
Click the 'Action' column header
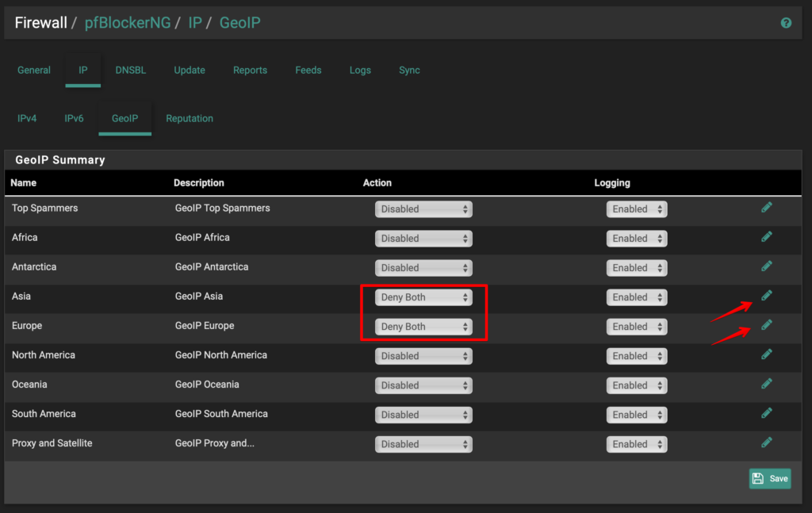377,182
